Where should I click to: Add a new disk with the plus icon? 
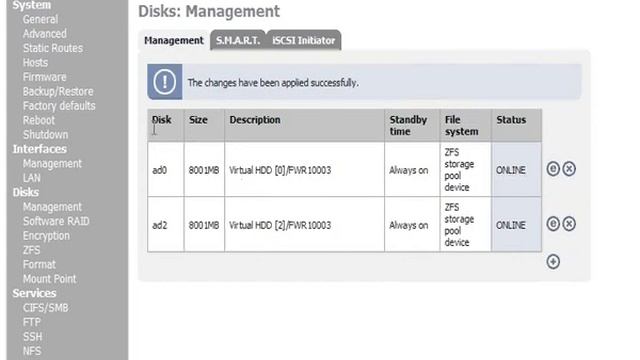(553, 262)
